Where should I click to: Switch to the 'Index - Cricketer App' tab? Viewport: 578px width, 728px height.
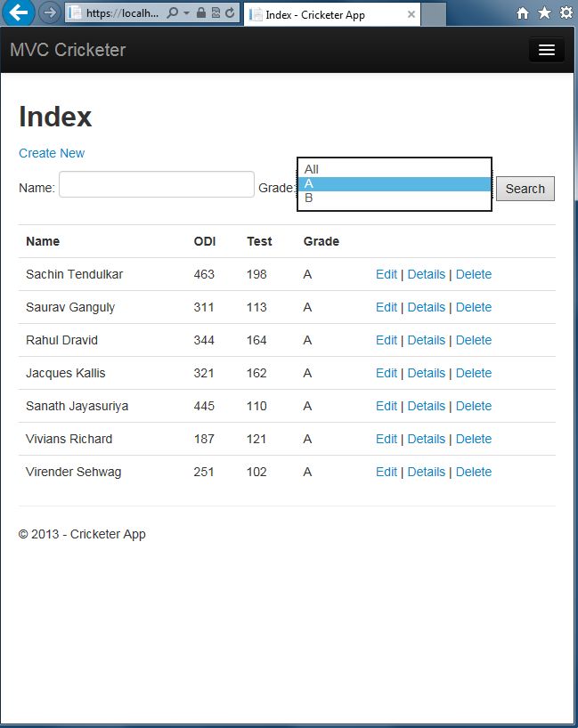(325, 15)
